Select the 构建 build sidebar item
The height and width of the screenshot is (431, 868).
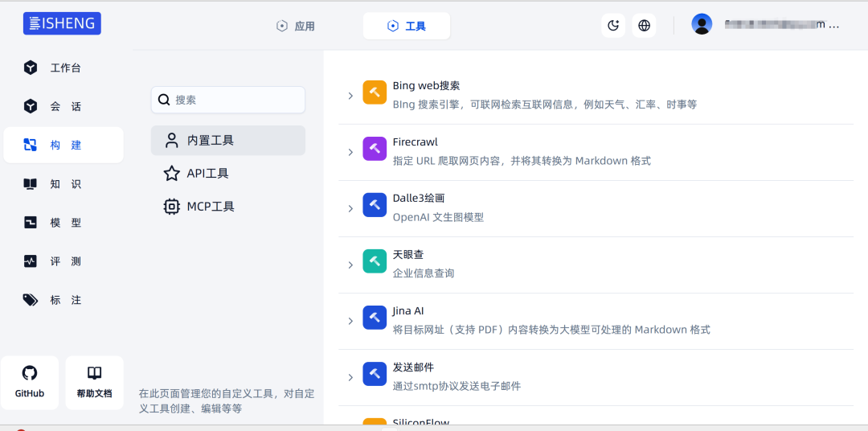point(63,146)
